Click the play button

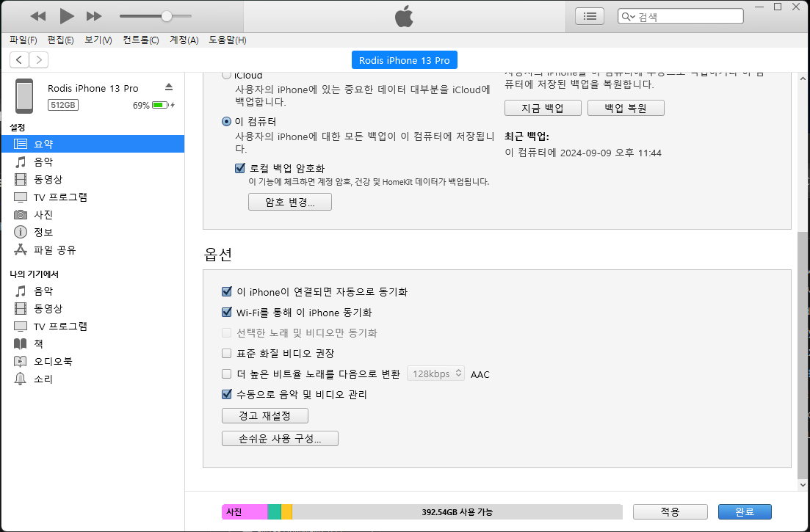67,16
